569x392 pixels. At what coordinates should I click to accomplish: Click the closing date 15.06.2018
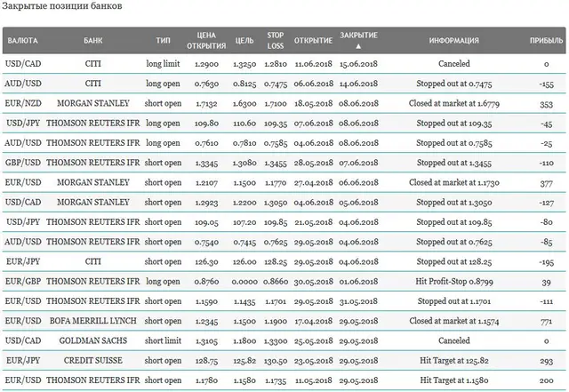click(x=358, y=64)
